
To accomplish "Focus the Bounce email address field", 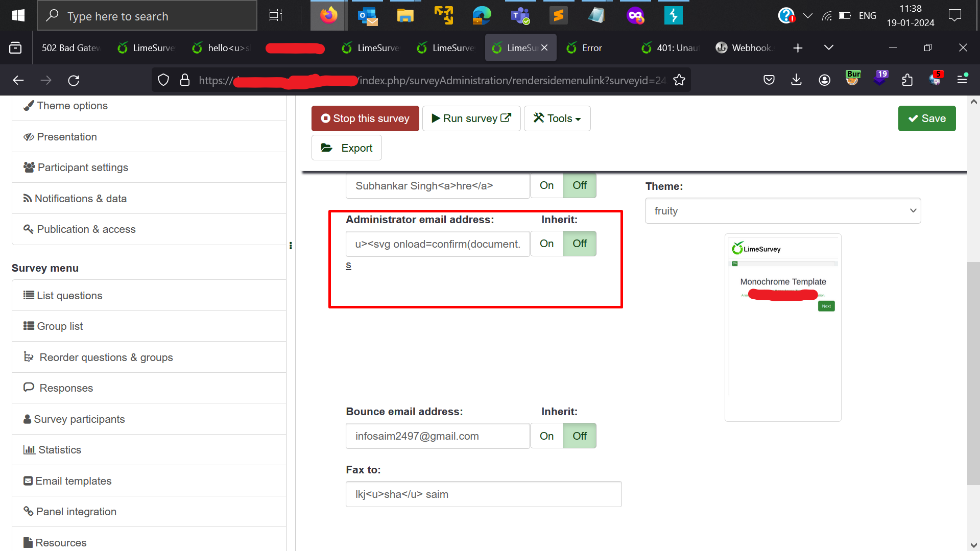I will pyautogui.click(x=438, y=436).
